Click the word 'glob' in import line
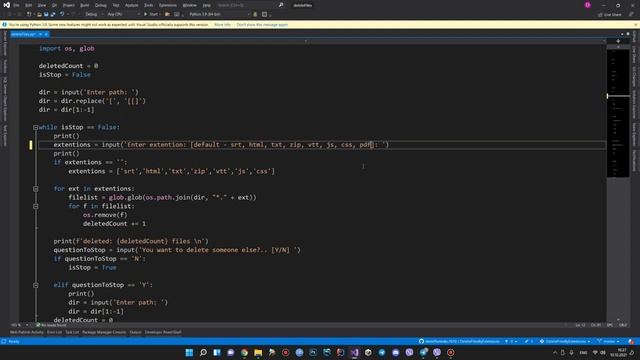This screenshot has height=360, width=640. [x=87, y=49]
